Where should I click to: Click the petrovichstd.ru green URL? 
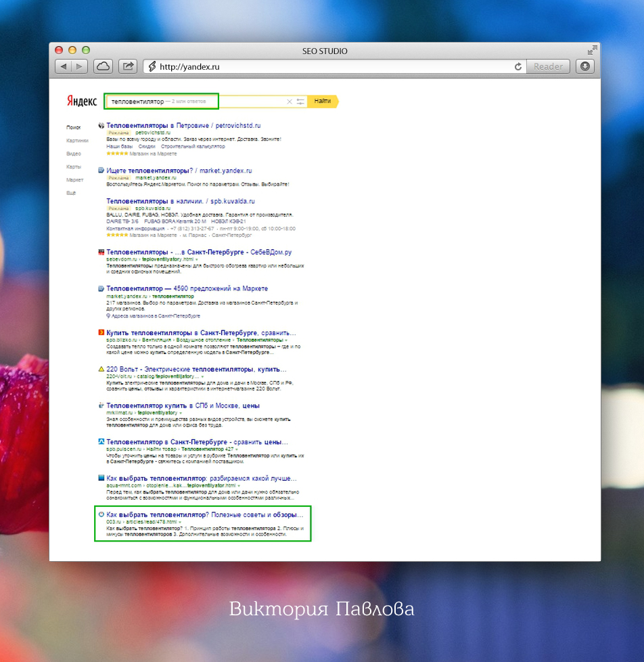[153, 133]
